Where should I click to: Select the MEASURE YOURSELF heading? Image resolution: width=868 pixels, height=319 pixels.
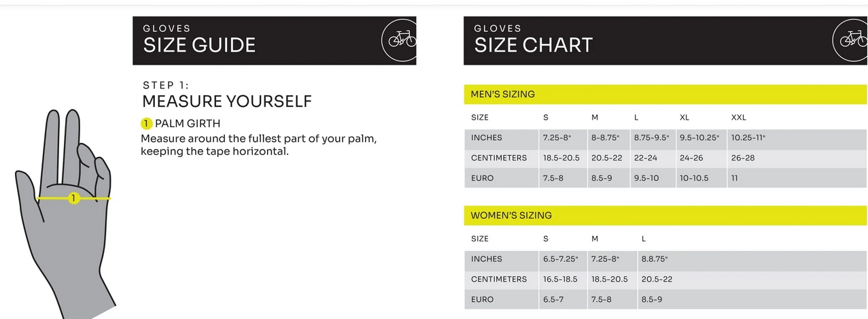tap(226, 101)
